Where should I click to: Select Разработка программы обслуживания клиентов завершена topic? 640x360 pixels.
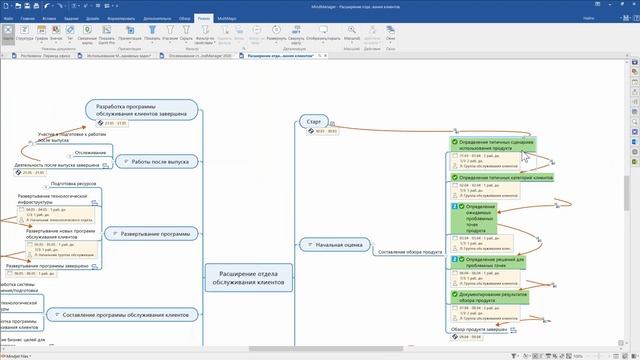(x=142, y=110)
